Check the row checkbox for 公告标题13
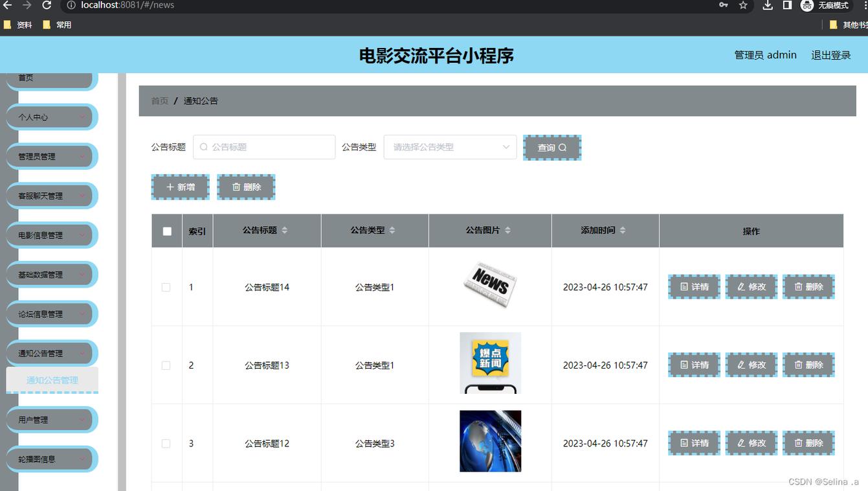The image size is (868, 491). (166, 365)
